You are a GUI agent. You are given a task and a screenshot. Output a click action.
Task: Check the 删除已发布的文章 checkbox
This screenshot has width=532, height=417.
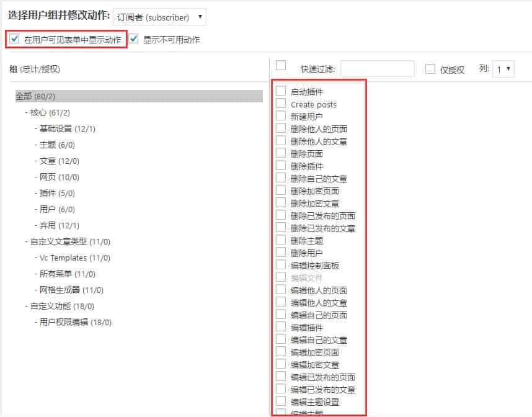[x=281, y=227]
